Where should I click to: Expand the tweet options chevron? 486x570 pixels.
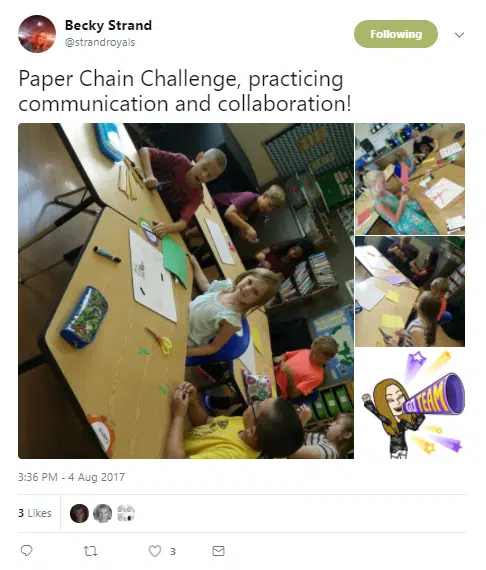[x=459, y=35]
